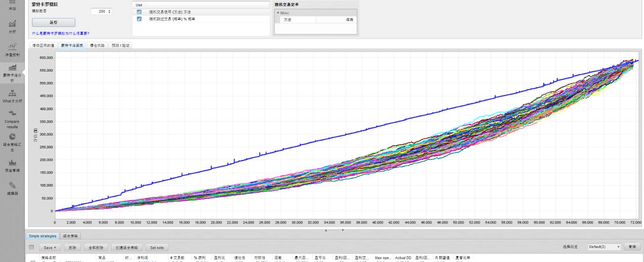Switch to the 信任区间的值 tab
The width and height of the screenshot is (644, 262).
43,45
